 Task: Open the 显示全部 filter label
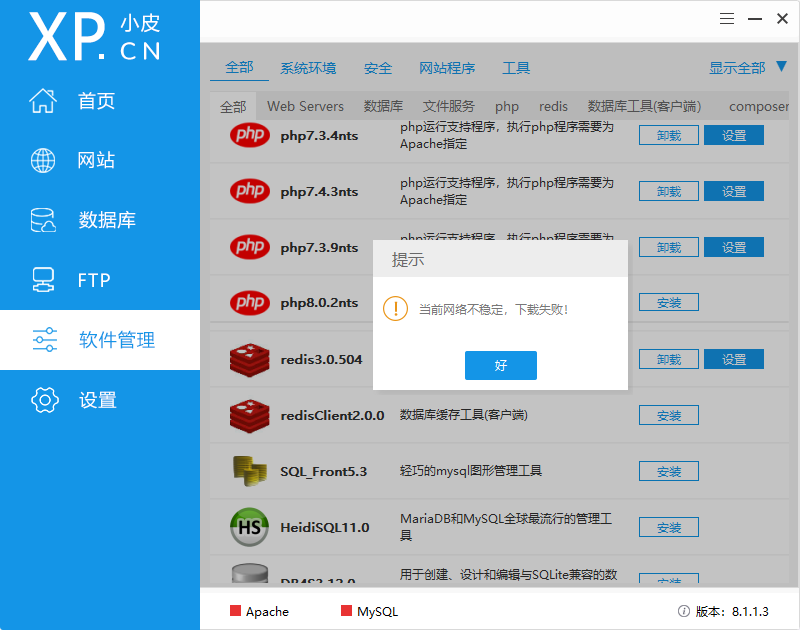click(x=737, y=68)
